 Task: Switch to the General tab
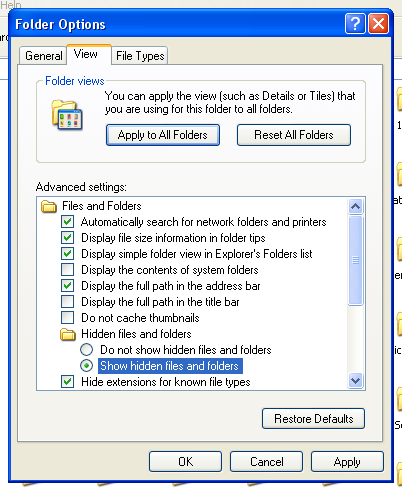point(44,56)
